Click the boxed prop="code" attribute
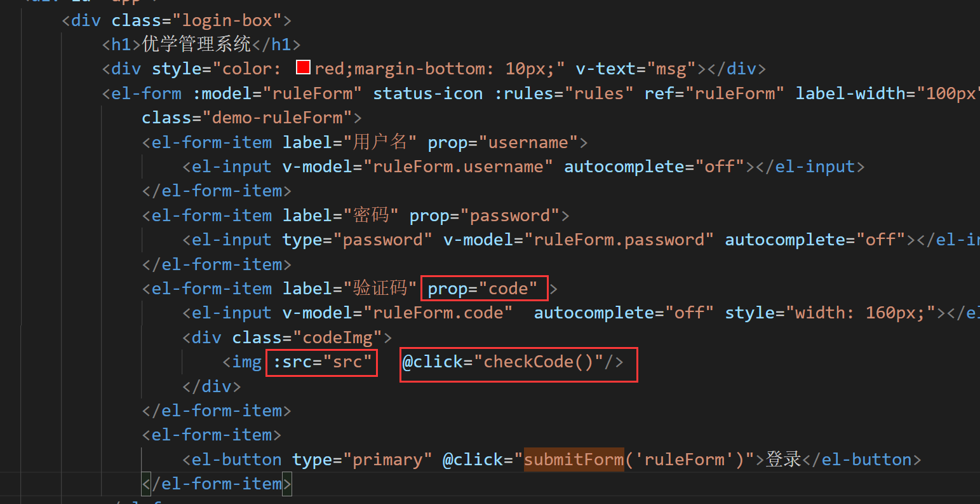This screenshot has width=980, height=504. [x=483, y=289]
